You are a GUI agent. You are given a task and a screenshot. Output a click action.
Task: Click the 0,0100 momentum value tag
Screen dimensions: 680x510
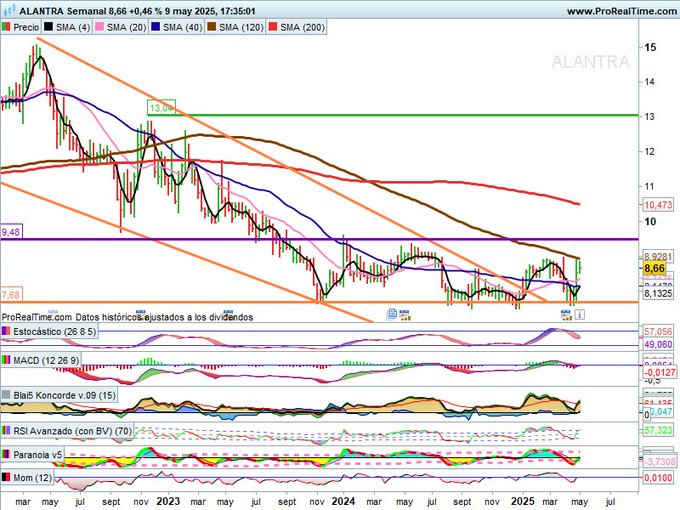pyautogui.click(x=658, y=478)
